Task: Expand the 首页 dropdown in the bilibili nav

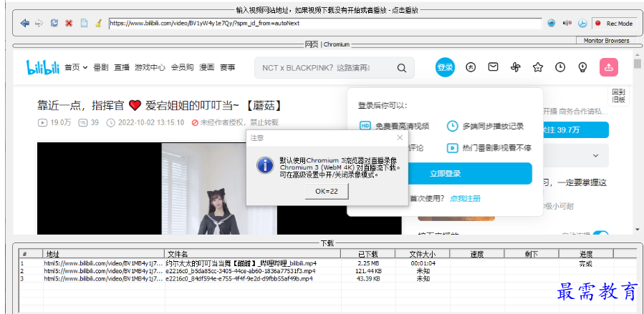Action: click(76, 67)
